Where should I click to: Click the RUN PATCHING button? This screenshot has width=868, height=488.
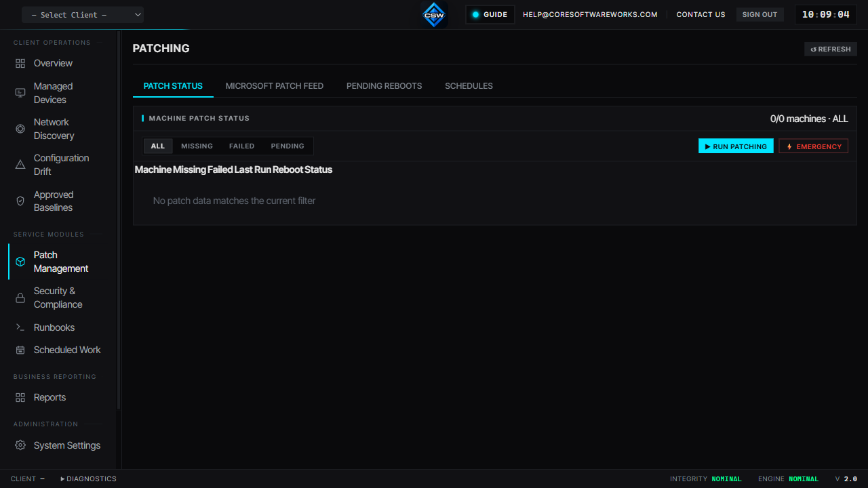(736, 146)
